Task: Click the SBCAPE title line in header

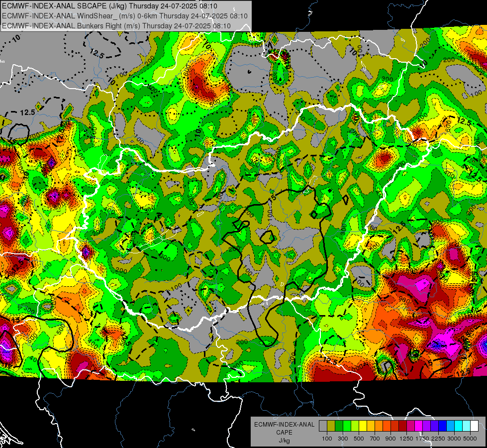Action: point(109,6)
